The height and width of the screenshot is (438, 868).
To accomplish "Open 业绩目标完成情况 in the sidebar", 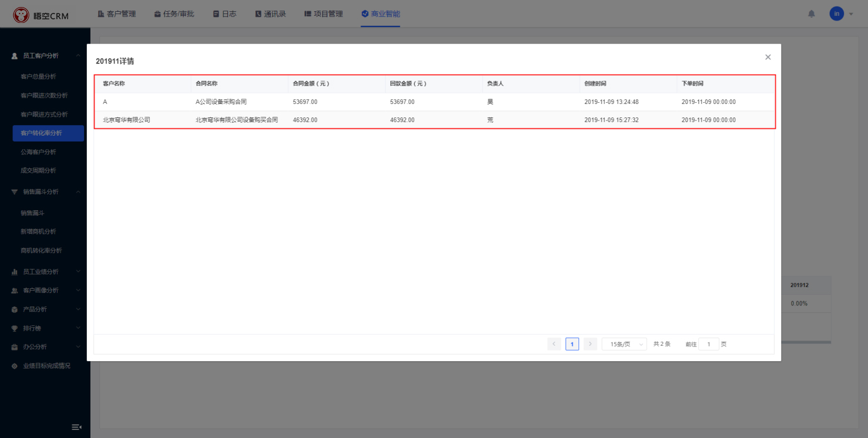I will pos(45,366).
